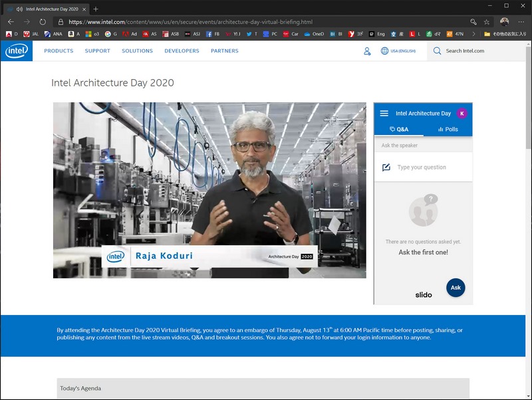Open the browser profile avatar
The image size is (532, 400).
pos(504,22)
